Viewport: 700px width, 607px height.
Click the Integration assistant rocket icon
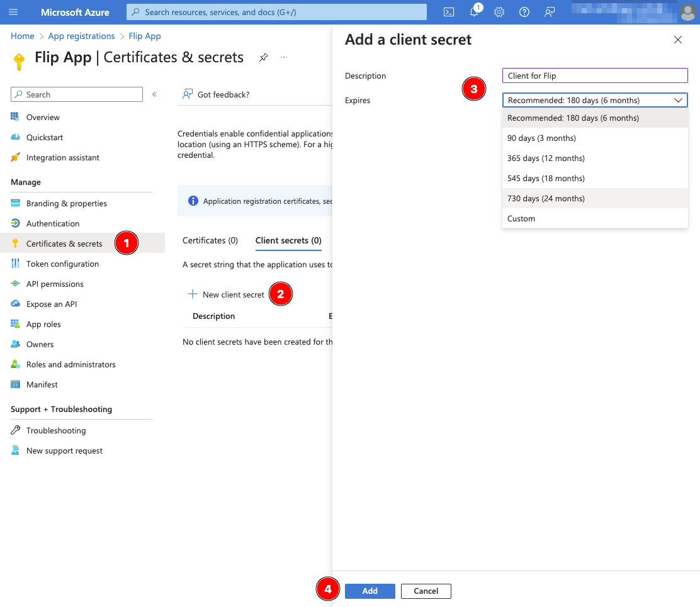(x=15, y=157)
